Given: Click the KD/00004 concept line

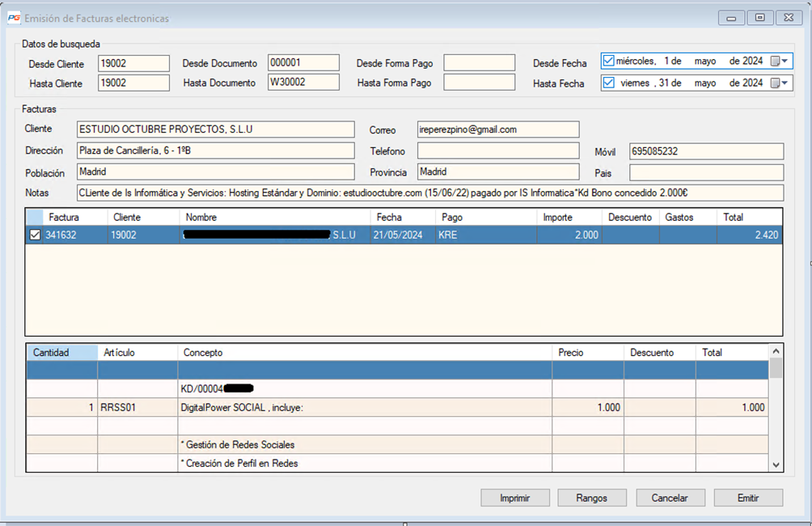Looking at the screenshot, I should tap(365, 388).
